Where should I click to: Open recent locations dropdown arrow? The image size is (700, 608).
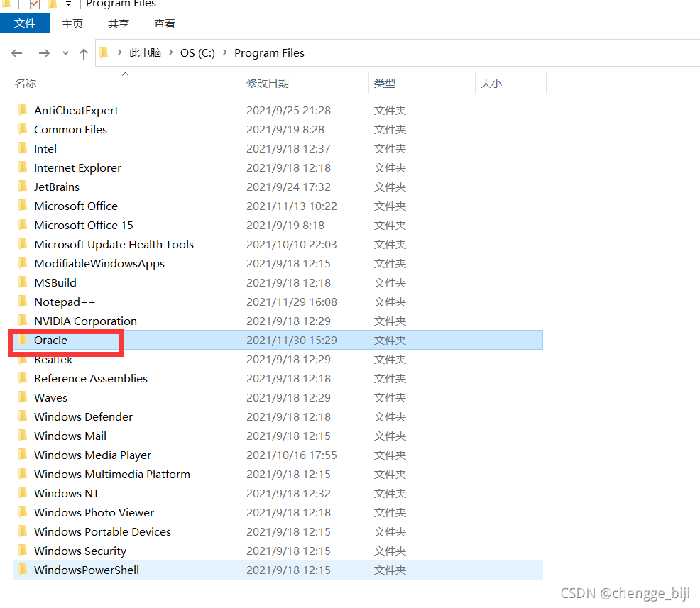pos(65,53)
